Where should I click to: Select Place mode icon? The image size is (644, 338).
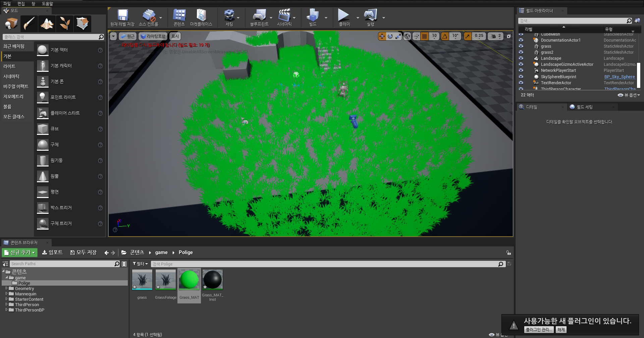(x=11, y=23)
